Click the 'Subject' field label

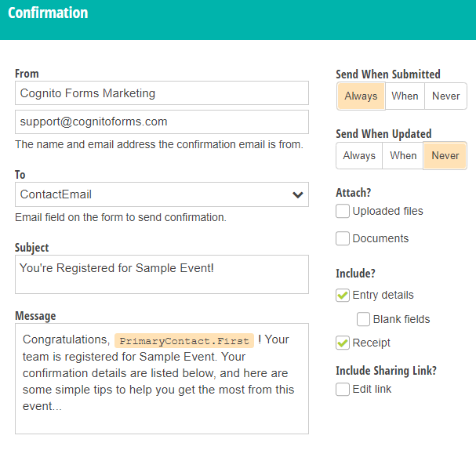32,248
